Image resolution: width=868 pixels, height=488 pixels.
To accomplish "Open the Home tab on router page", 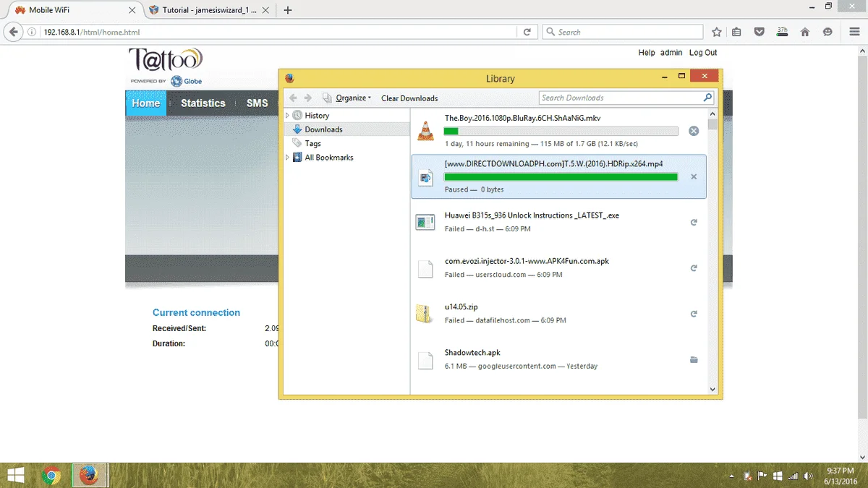I will 145,103.
